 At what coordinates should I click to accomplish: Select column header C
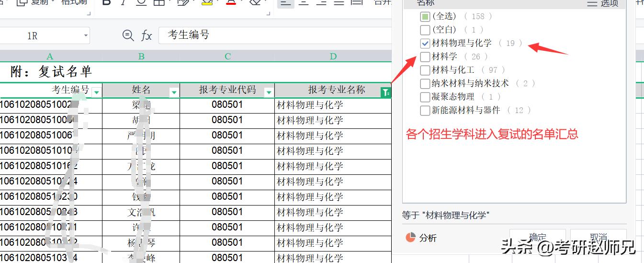coord(227,56)
